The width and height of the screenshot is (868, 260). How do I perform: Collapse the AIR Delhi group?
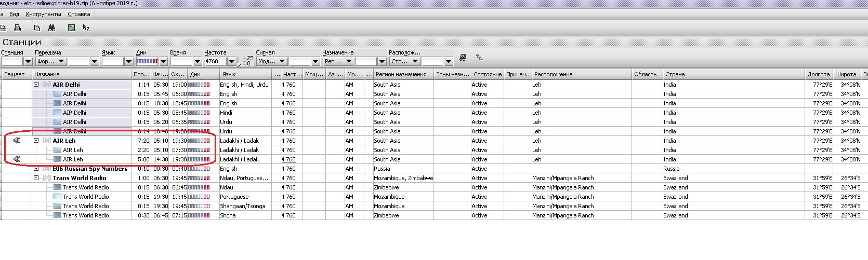(36, 85)
